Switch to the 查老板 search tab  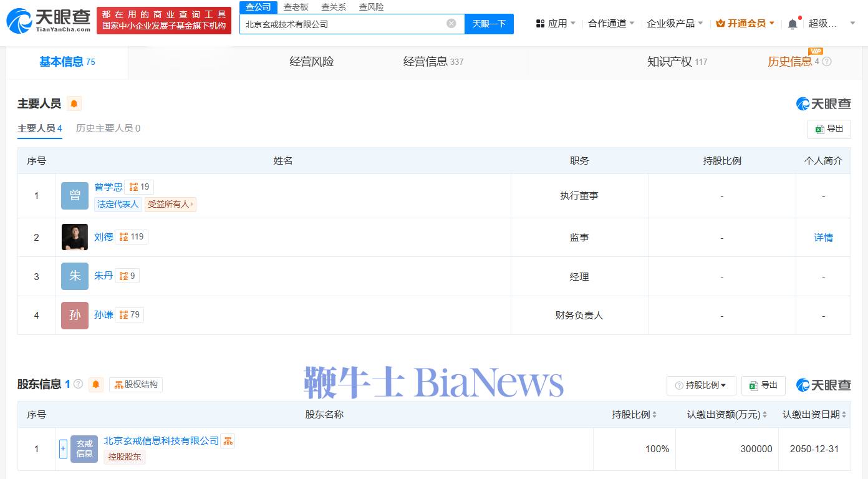(x=296, y=7)
